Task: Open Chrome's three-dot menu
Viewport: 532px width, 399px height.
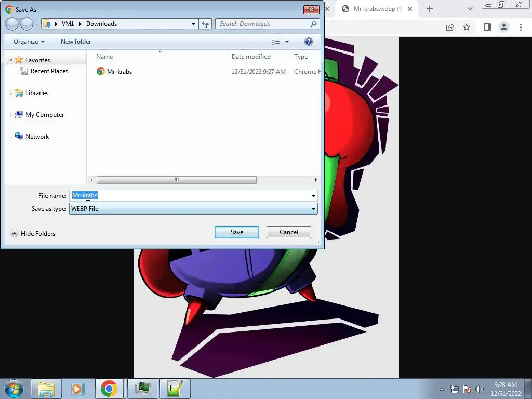Action: click(x=521, y=27)
